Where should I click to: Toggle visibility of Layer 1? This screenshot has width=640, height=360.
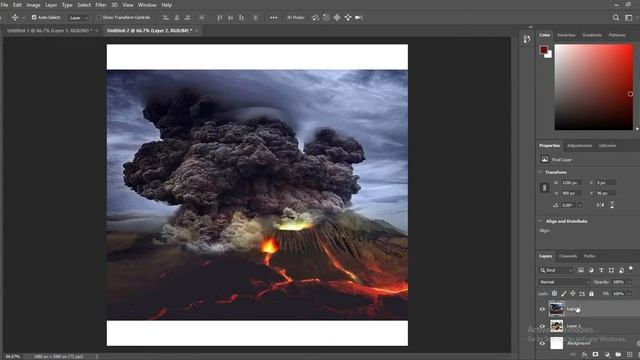coord(542,326)
